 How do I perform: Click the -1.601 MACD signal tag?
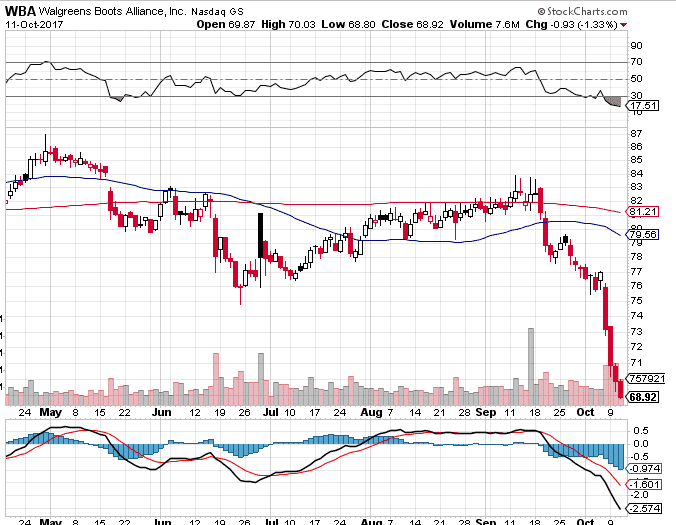point(645,484)
